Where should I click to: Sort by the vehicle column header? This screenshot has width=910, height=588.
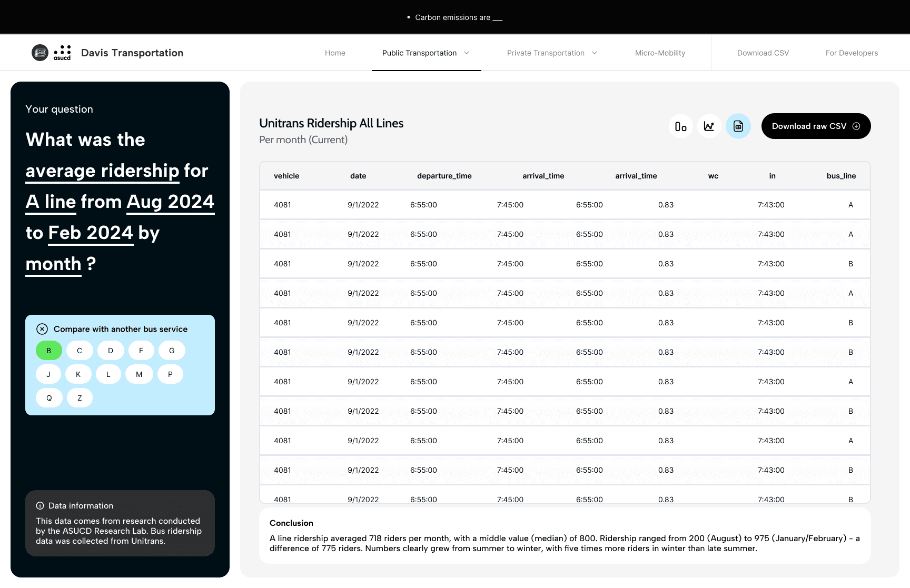click(x=286, y=176)
